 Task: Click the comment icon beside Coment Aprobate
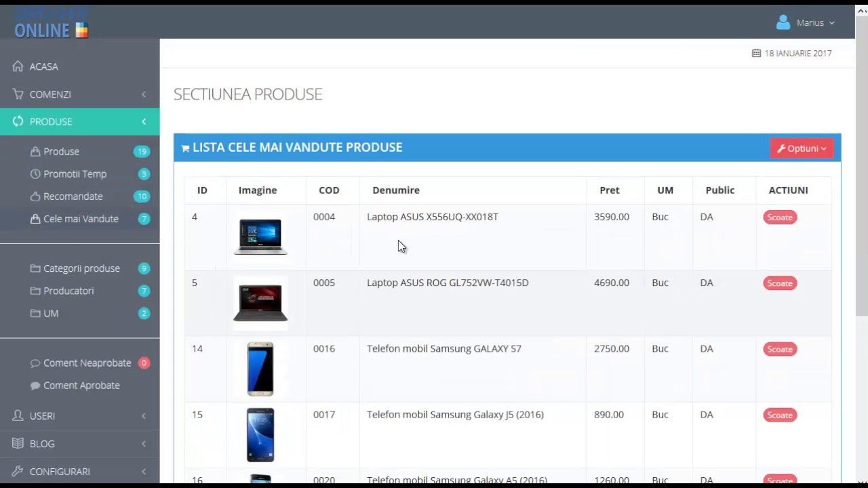click(x=35, y=385)
